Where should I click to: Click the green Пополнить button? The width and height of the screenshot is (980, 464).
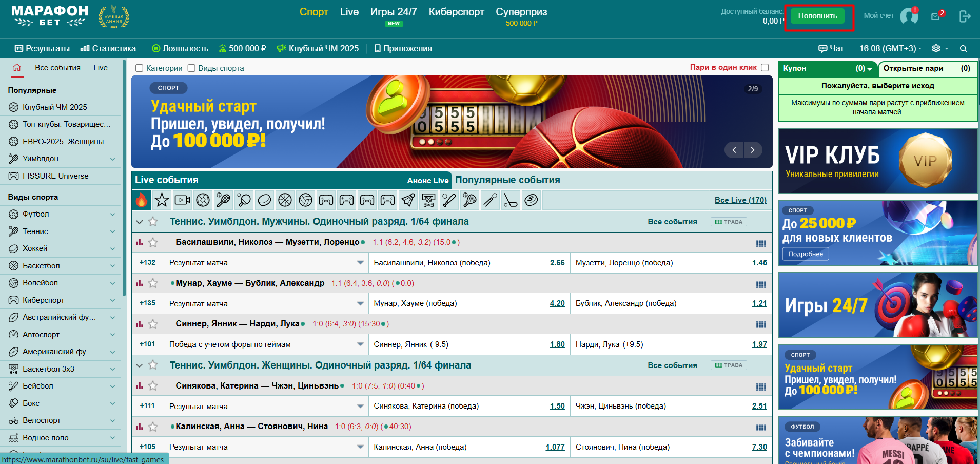click(817, 16)
